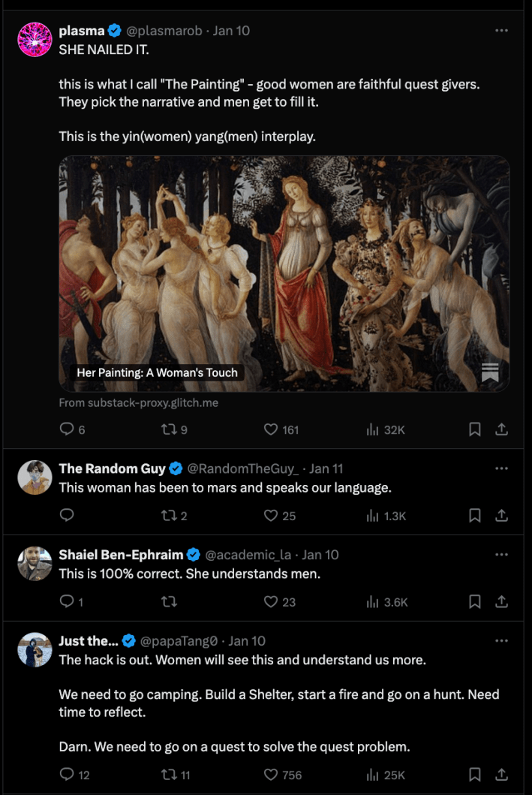Viewport: 532px width, 795px height.
Task: Open the reply composer on Shaiel Ben-Ephraim's tweet
Action: click(x=66, y=602)
